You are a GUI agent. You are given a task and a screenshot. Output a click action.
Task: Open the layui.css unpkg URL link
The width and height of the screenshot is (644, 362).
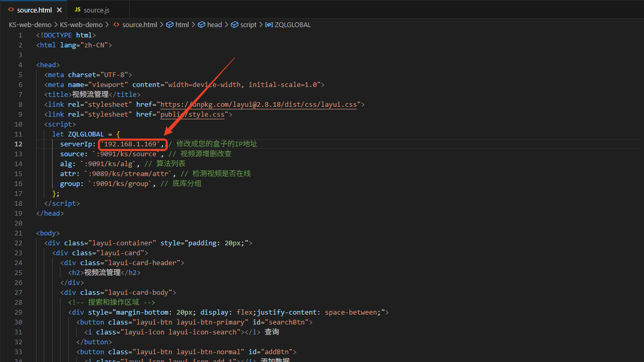point(258,105)
